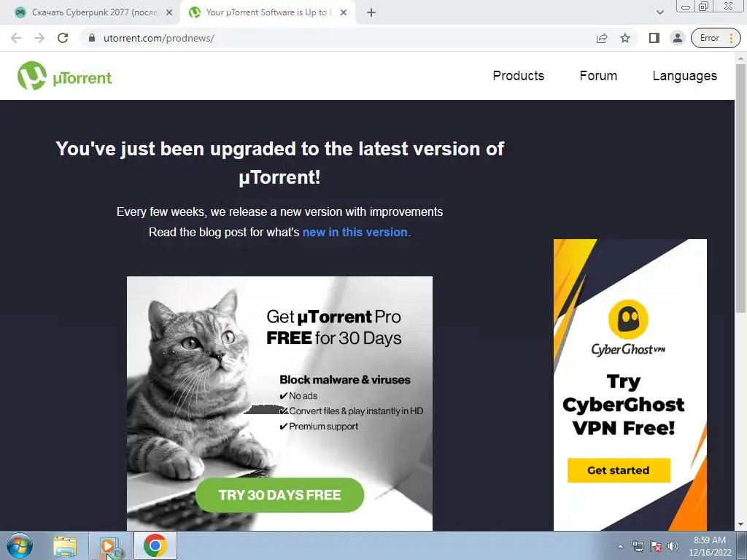Screen dimensions: 747x560
Task: Open a new tab with the plus button
Action: (x=371, y=13)
